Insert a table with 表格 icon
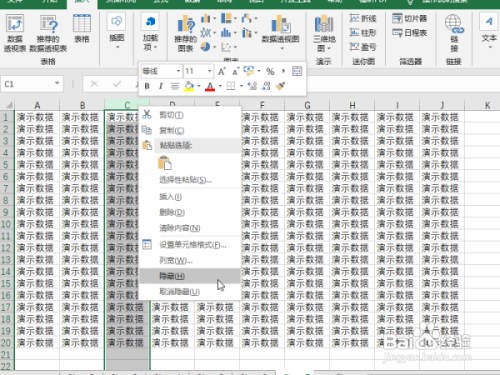Viewport: 500px width, 375px height. pyautogui.click(x=82, y=28)
